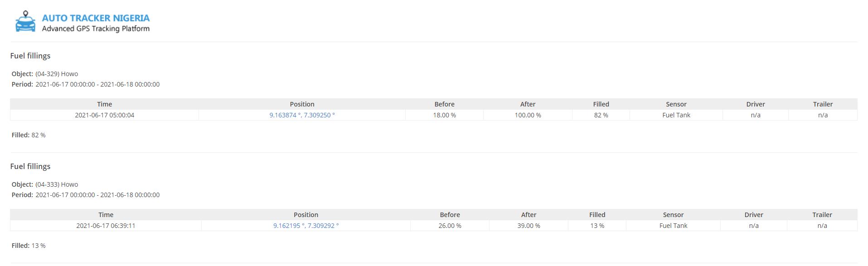Click the Time header in first table

[104, 104]
